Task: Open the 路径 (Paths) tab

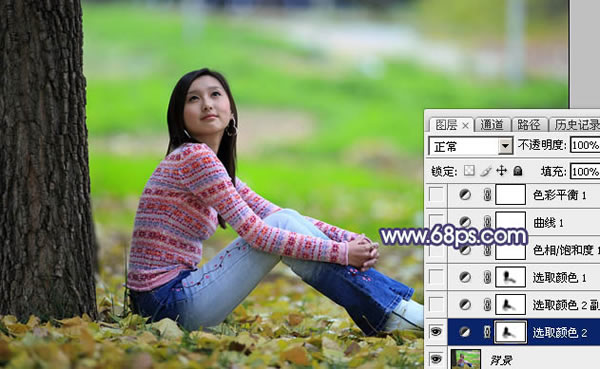Action: coord(529,125)
